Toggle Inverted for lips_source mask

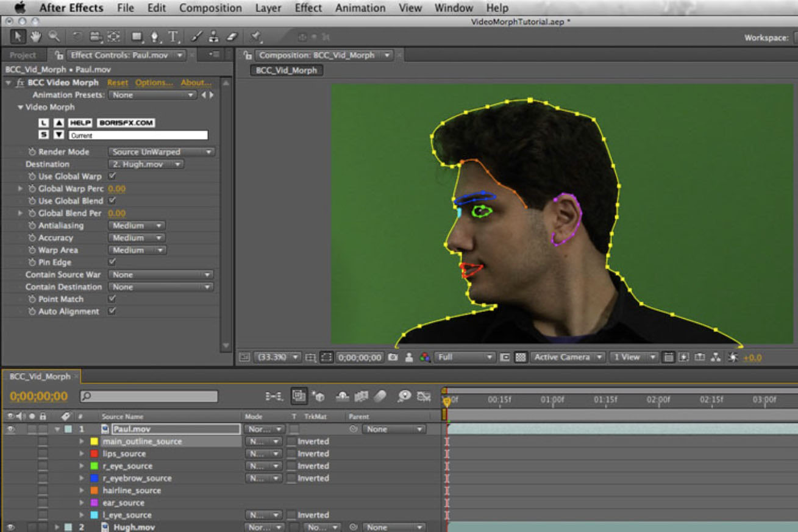coord(292,453)
